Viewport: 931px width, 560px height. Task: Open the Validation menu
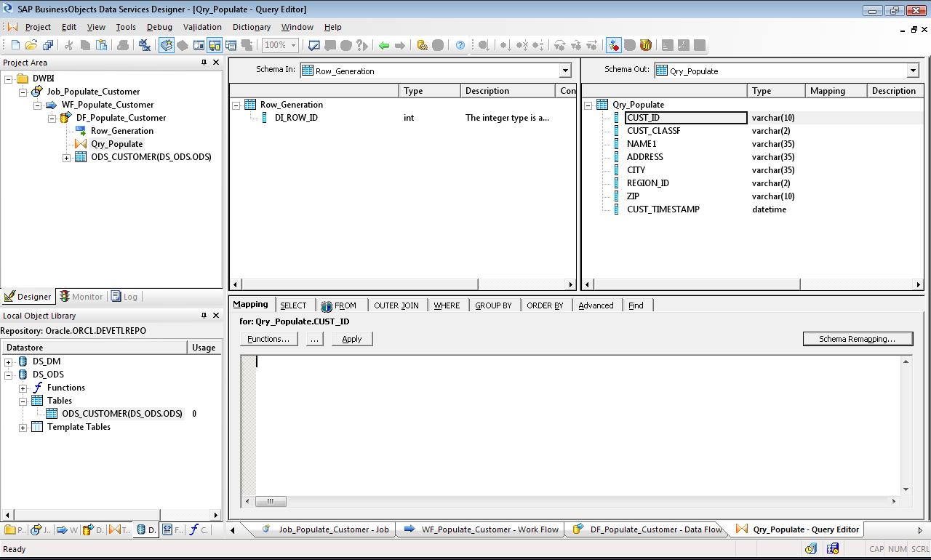202,27
